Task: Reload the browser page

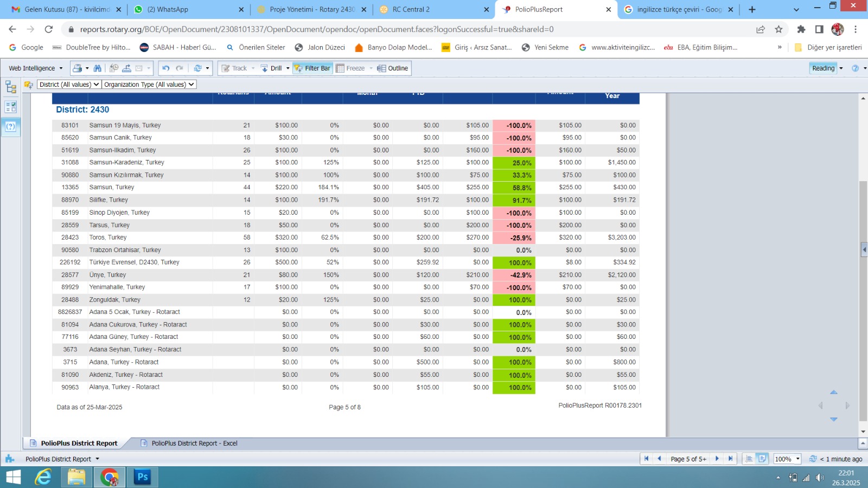Action: click(49, 29)
